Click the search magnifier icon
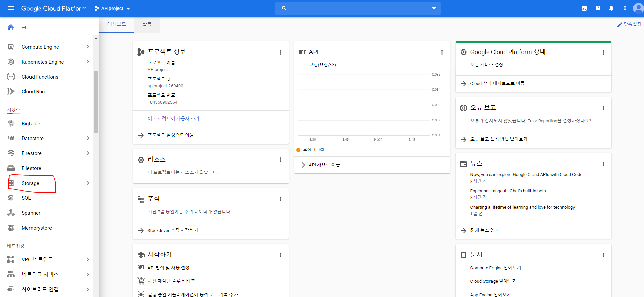Image resolution: width=644 pixels, height=297 pixels. (x=284, y=8)
